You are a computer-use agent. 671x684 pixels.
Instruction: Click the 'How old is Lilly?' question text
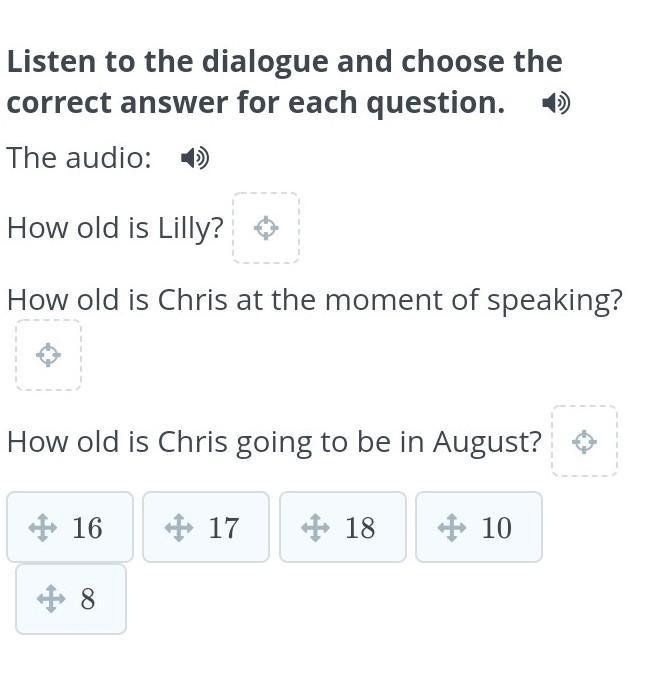(115, 229)
